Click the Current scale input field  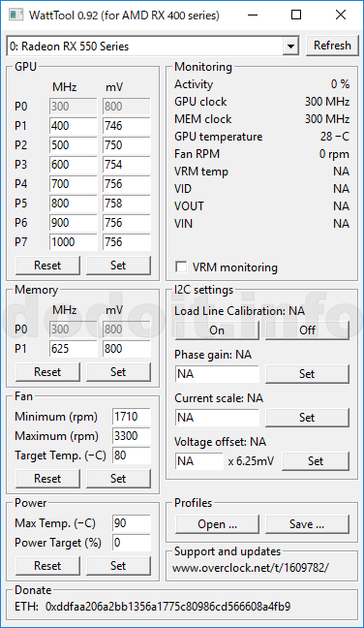click(217, 418)
